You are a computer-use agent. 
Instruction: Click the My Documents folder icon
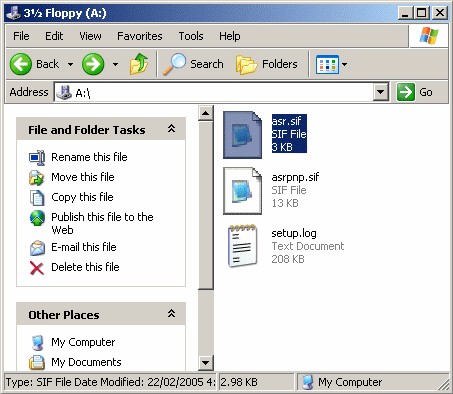[37, 363]
